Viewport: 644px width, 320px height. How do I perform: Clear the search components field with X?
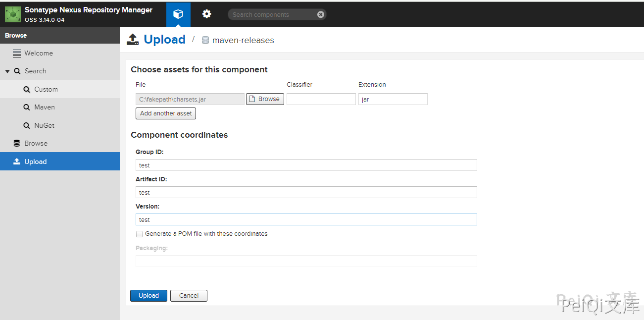(x=321, y=15)
